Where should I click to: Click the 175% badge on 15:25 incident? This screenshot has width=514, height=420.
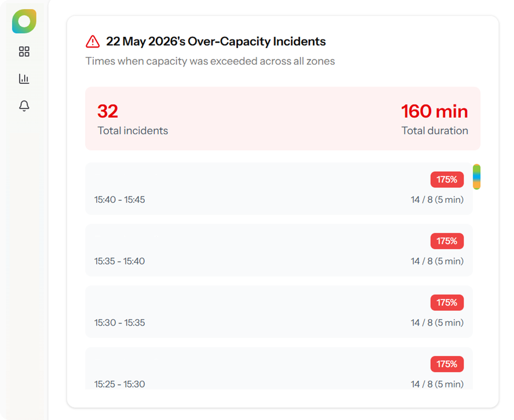[447, 364]
